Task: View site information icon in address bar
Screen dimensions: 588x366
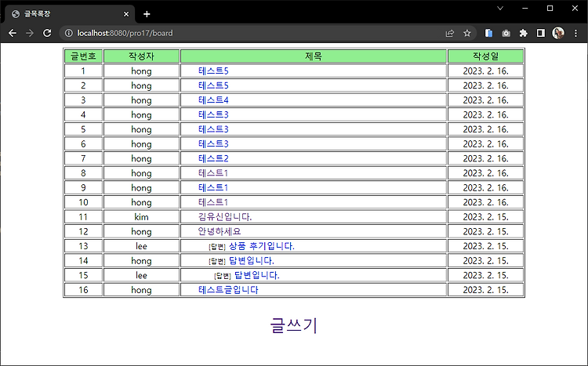Action: [x=69, y=34]
